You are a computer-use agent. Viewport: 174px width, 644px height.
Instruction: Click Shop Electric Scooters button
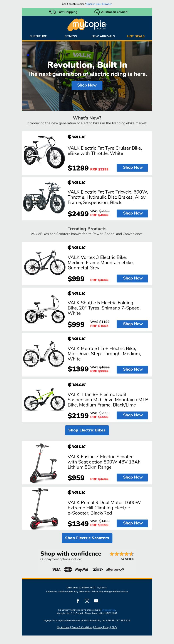(x=87, y=538)
